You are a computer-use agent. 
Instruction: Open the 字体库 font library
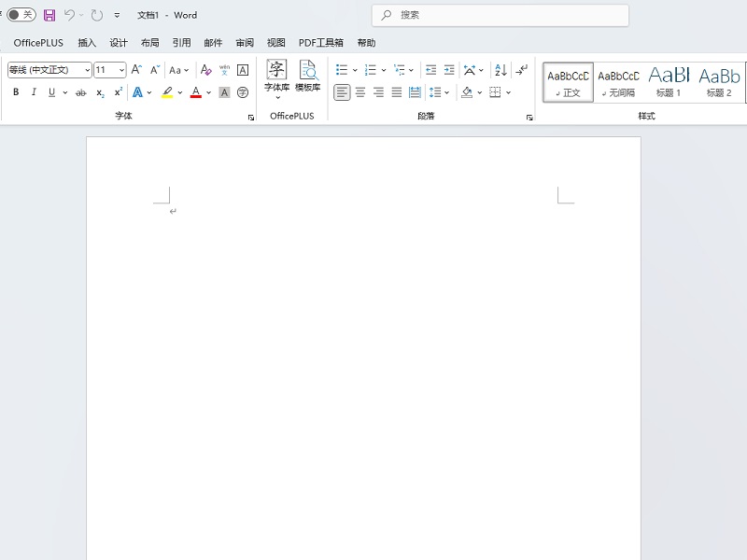(277, 76)
